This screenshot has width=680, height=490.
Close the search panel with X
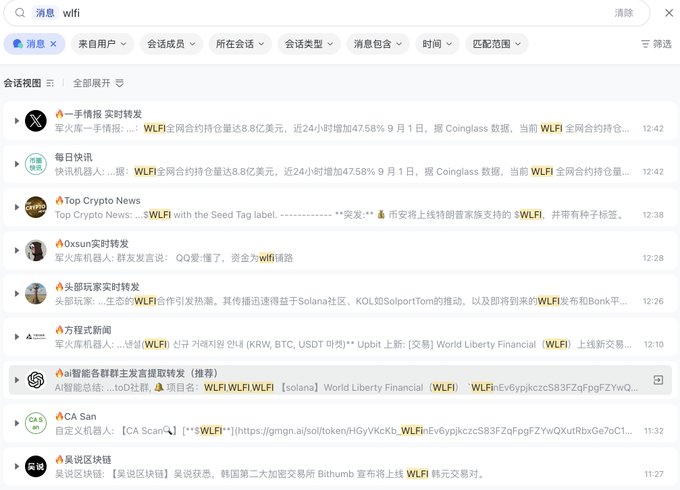[669, 13]
